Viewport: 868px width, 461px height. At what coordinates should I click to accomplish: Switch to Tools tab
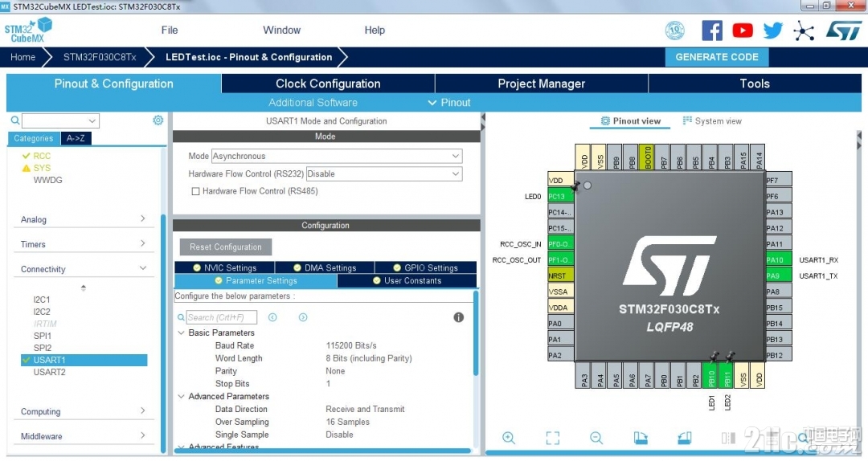(x=755, y=84)
